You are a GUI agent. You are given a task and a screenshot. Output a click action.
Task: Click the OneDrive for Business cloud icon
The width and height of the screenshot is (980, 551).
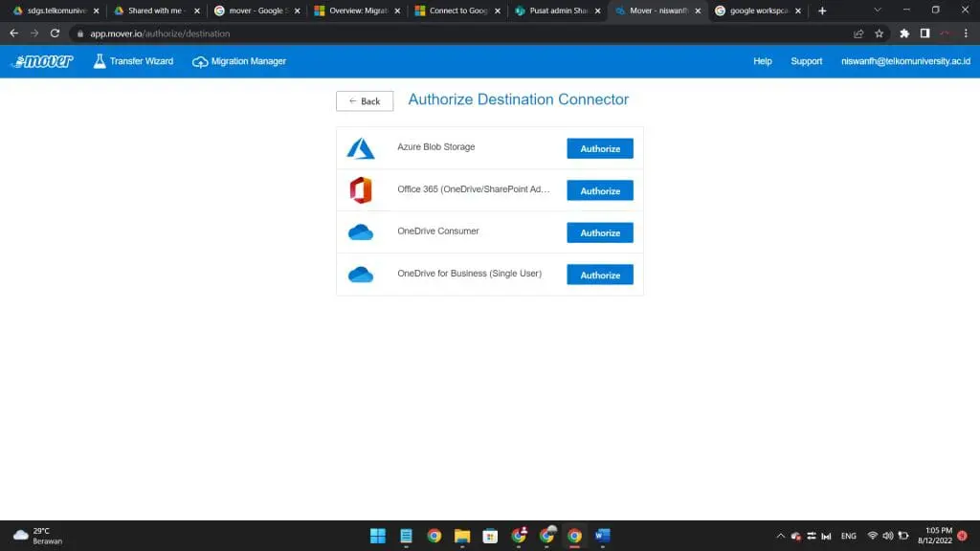pyautogui.click(x=361, y=275)
